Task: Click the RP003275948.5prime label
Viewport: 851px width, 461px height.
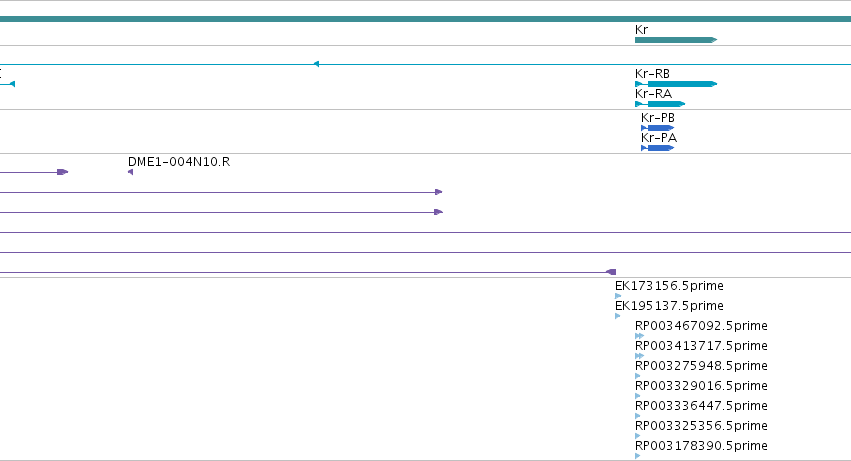Action: pyautogui.click(x=701, y=366)
